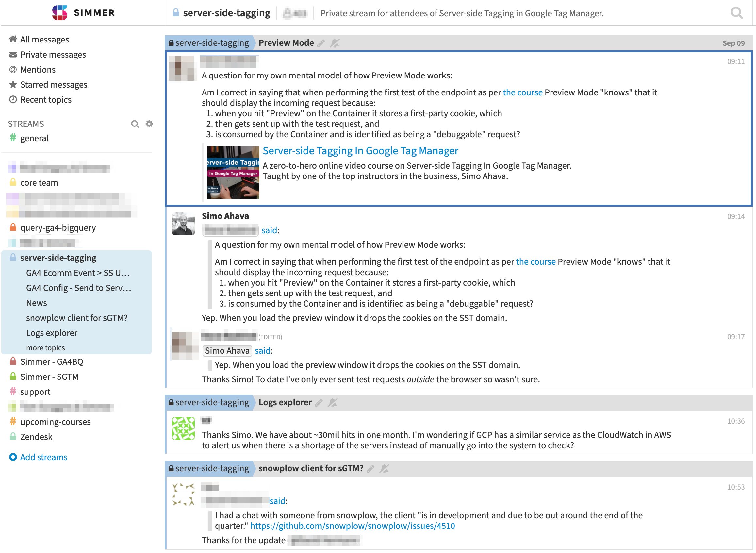
Task: Open GA4 Ecomm Event topic
Action: point(78,273)
